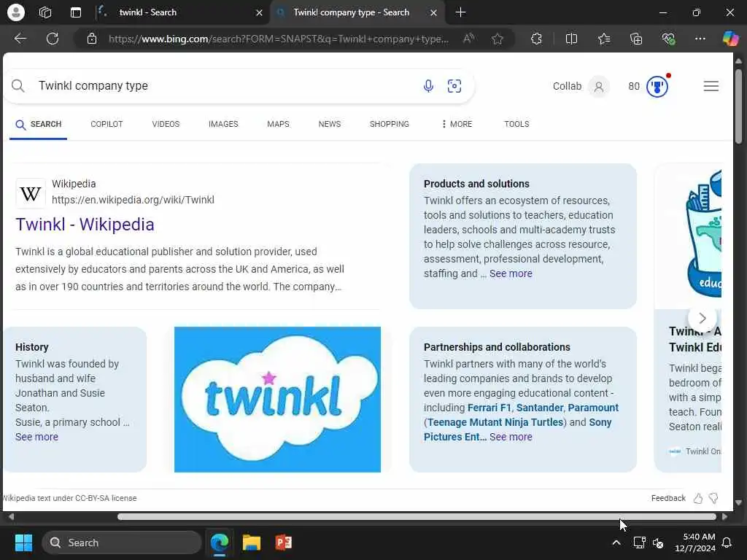Close the 'Twinkl company type' tab
Viewport: 747px width, 560px height.
(433, 13)
